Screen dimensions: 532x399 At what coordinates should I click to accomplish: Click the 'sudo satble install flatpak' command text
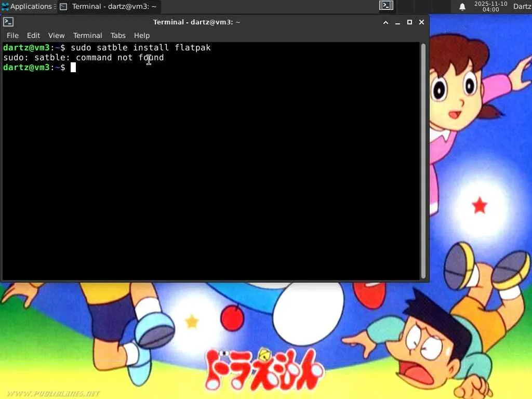[140, 47]
